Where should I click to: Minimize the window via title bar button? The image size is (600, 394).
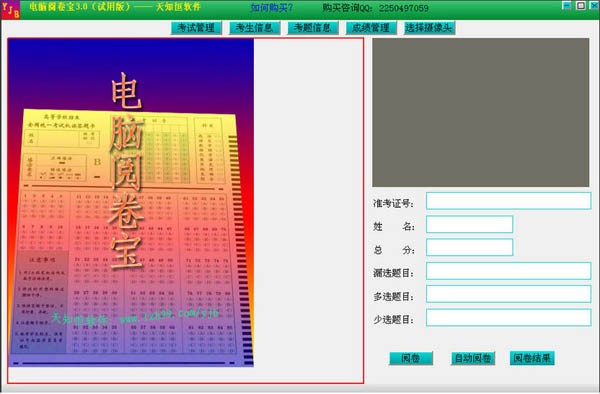pos(567,5)
